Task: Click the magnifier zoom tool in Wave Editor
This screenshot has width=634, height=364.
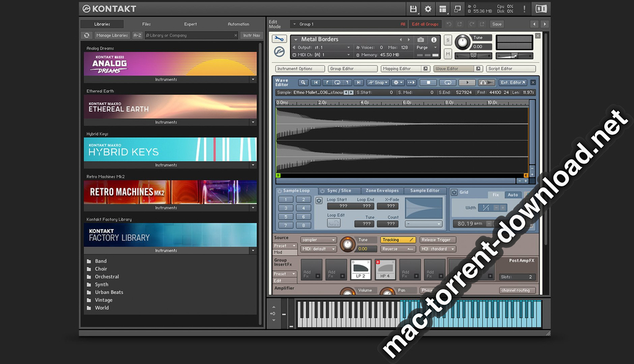Action: [x=303, y=82]
